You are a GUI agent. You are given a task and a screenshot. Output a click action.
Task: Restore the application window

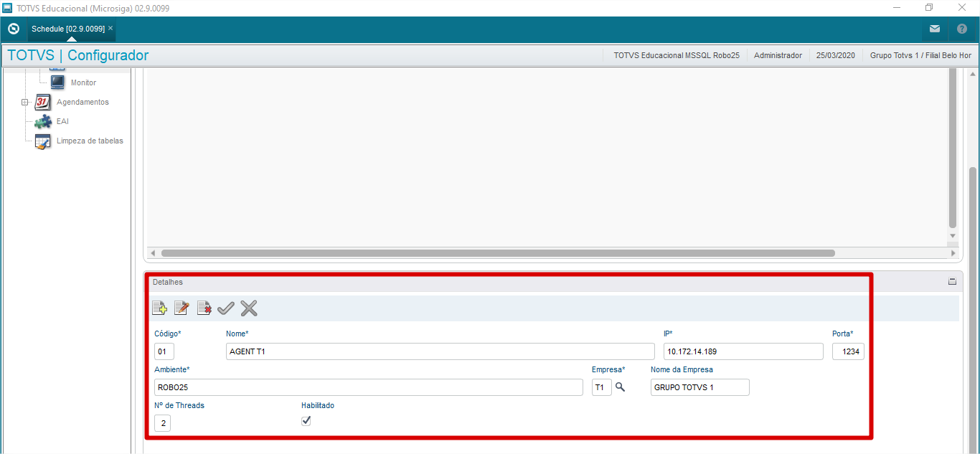(x=929, y=7)
